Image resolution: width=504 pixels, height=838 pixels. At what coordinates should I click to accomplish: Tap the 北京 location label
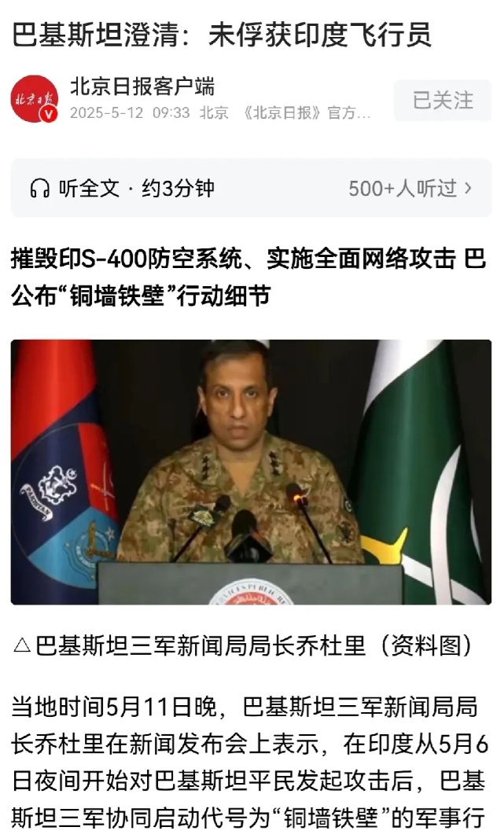214,112
